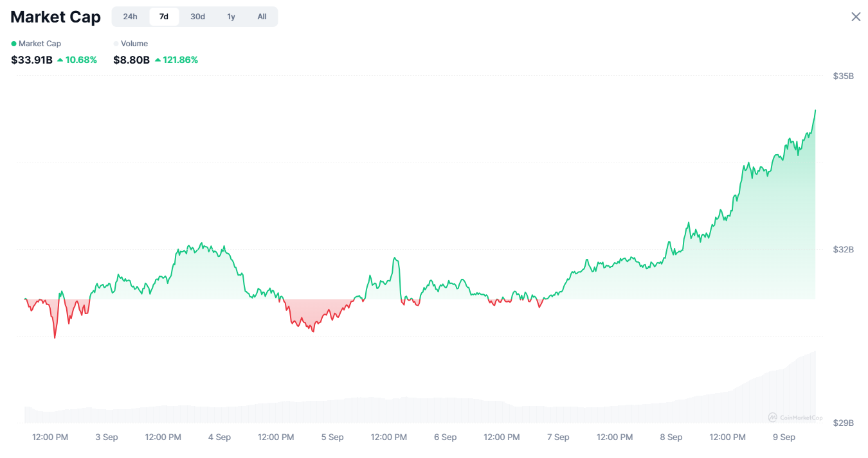Click the CoinMarketCap watermark logo
The width and height of the screenshot is (868, 458).
point(795,417)
